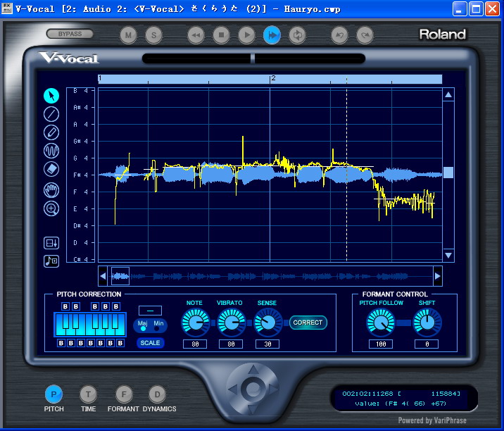Open the scale key selector box
This screenshot has height=431, width=504.
click(150, 311)
